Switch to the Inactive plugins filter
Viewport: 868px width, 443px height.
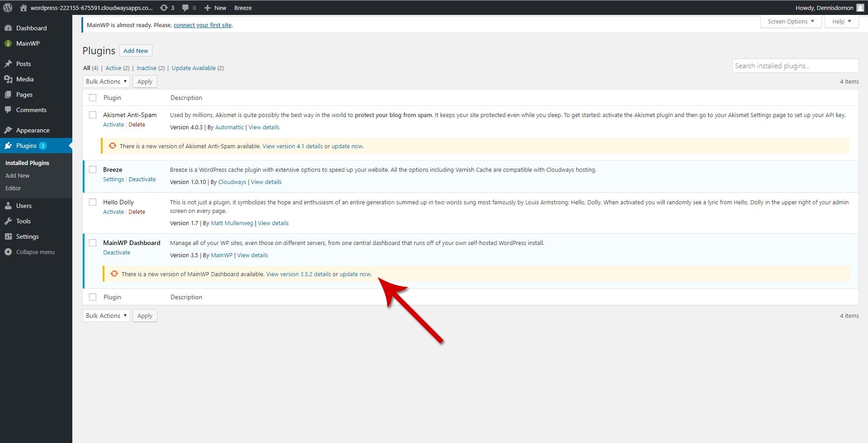(146, 68)
